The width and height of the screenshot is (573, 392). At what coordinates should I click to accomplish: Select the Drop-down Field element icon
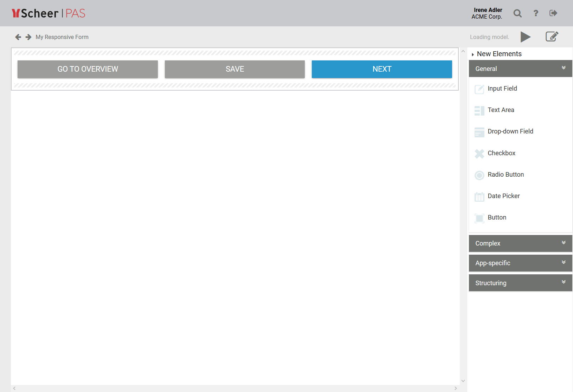point(479,132)
